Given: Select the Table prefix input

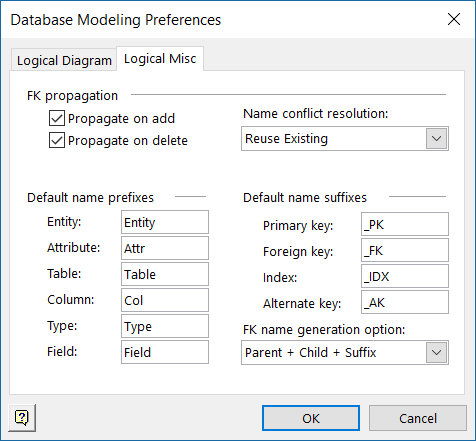Looking at the screenshot, I should point(165,274).
